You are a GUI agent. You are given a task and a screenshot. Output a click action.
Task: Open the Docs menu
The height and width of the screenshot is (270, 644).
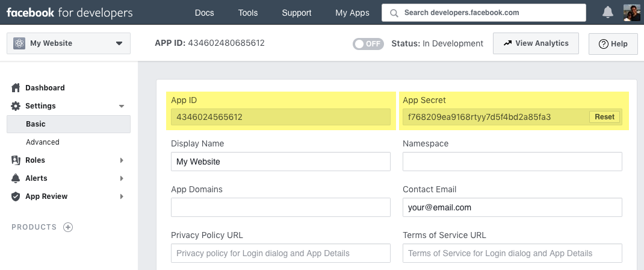point(205,13)
